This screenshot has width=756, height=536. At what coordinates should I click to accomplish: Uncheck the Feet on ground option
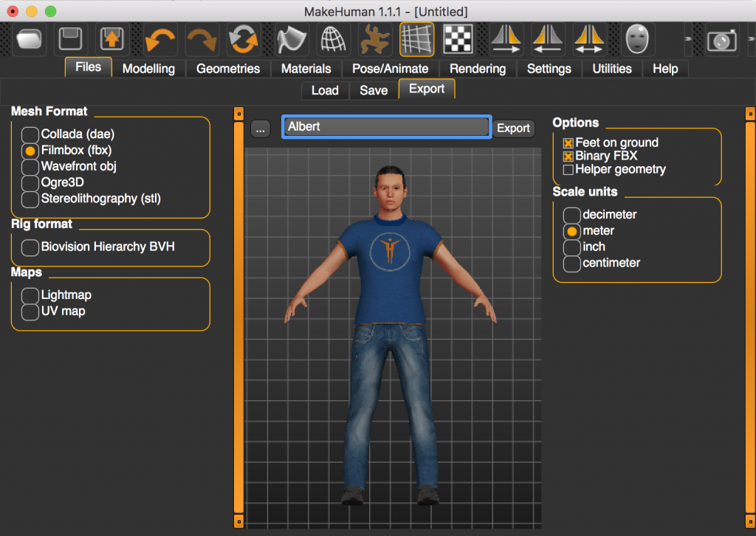pos(568,143)
